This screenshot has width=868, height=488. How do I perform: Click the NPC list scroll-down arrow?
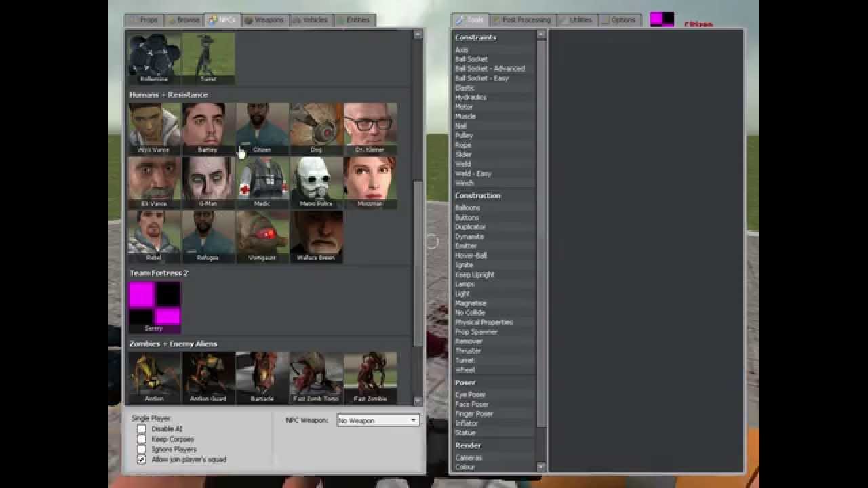418,401
